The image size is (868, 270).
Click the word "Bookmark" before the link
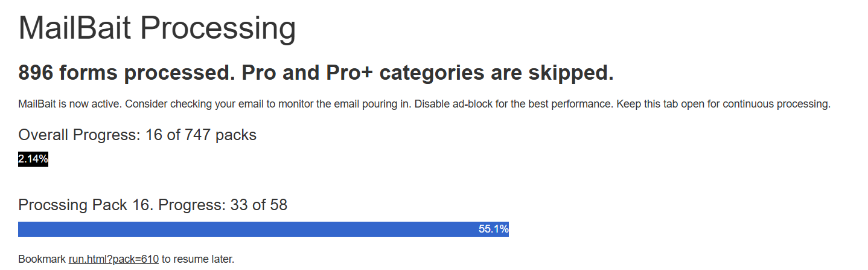42,259
